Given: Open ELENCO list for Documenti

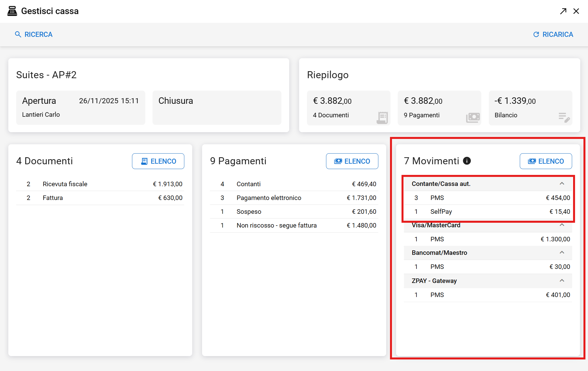Looking at the screenshot, I should click(158, 161).
